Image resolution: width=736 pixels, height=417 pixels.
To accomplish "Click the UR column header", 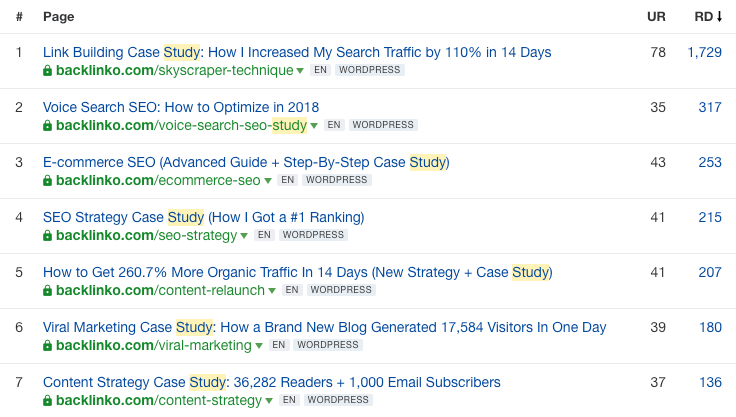I will pyautogui.click(x=656, y=17).
